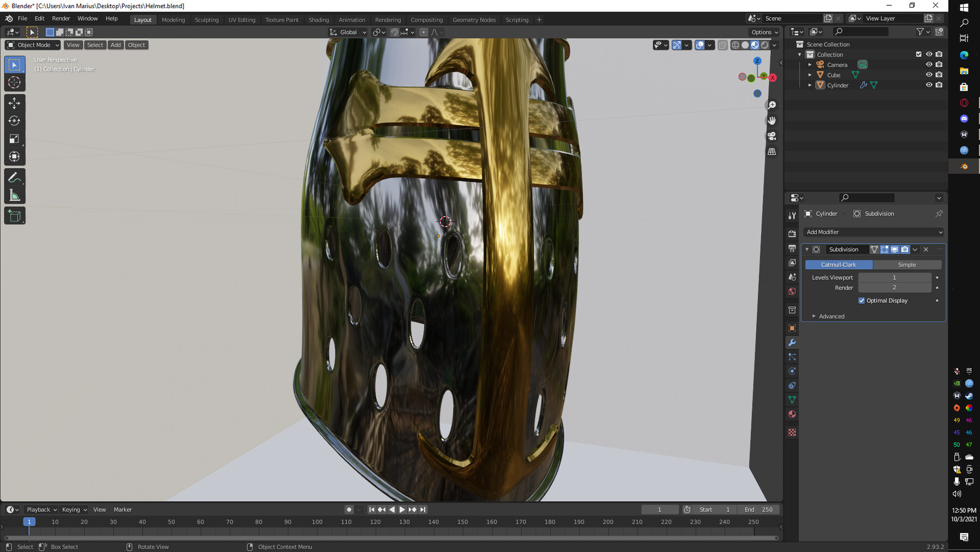The width and height of the screenshot is (980, 552).
Task: Select the Rotate tool
Action: [15, 122]
